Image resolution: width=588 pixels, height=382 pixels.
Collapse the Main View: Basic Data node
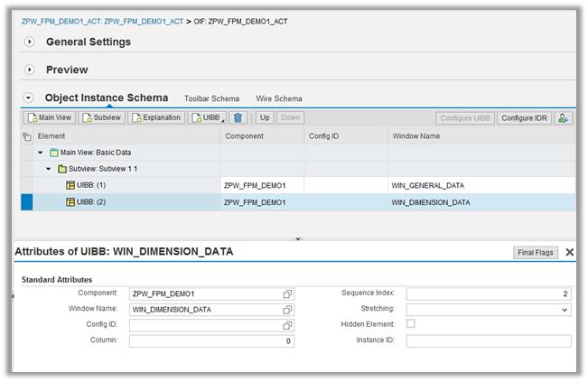(x=41, y=153)
